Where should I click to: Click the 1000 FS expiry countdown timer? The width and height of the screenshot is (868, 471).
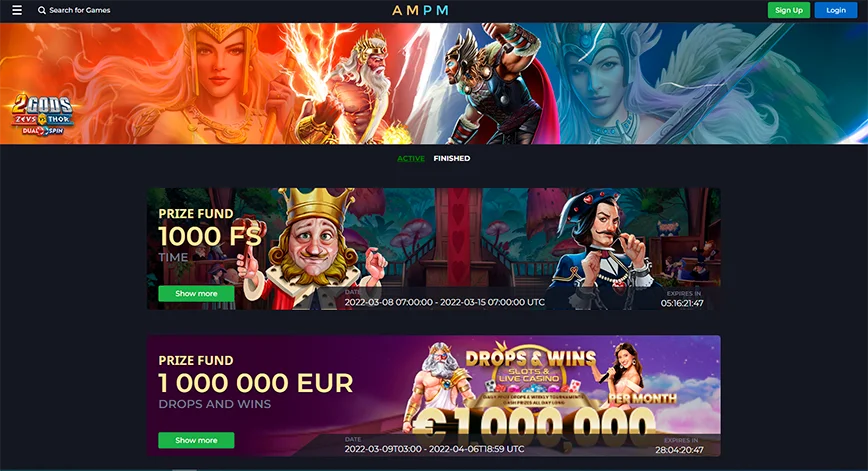pyautogui.click(x=682, y=303)
